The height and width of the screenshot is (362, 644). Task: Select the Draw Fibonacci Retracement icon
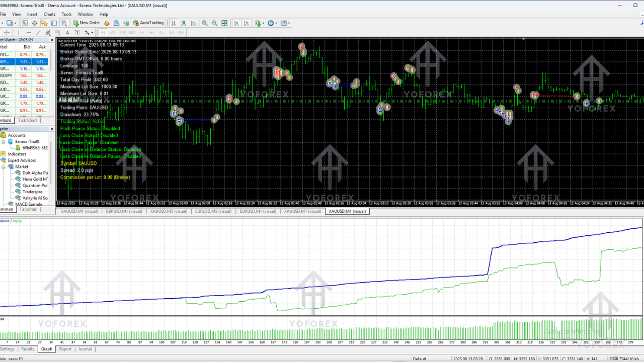57,33
